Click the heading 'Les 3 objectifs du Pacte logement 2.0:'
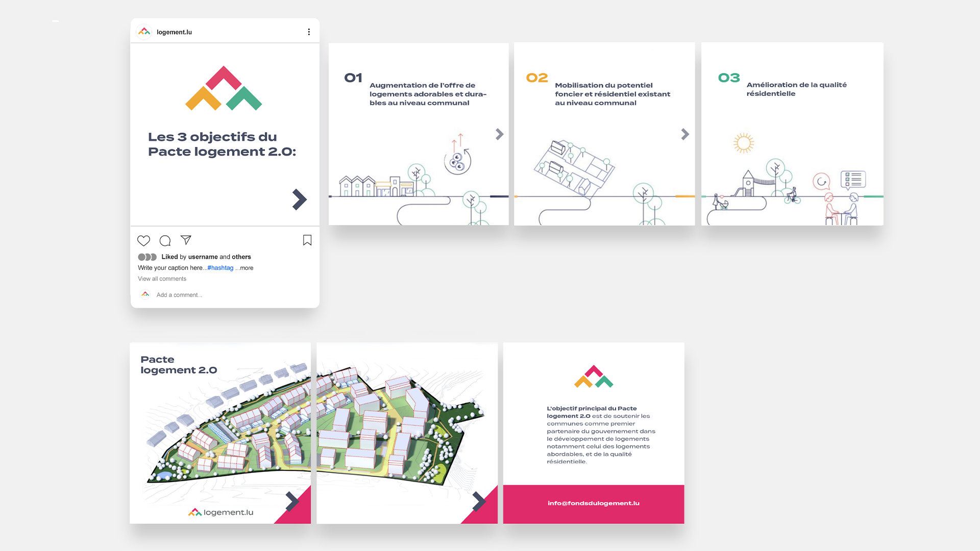The width and height of the screenshot is (980, 551). pos(222,144)
